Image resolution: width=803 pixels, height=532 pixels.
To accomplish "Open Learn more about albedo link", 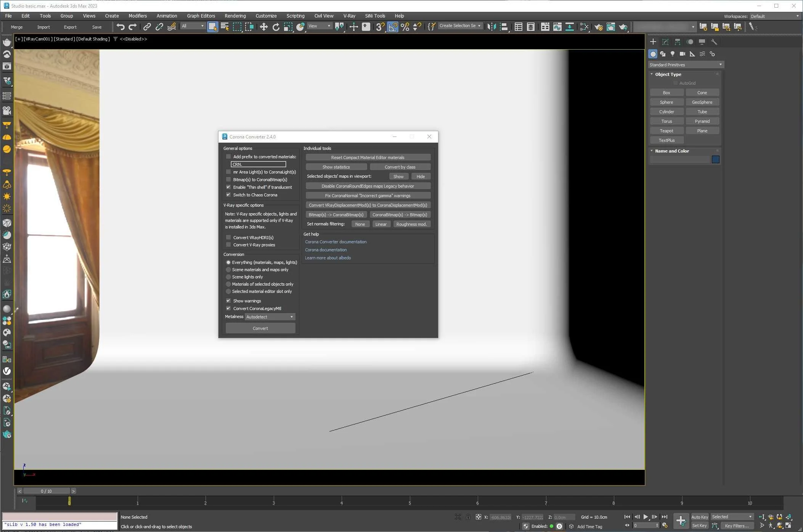I will [328, 258].
